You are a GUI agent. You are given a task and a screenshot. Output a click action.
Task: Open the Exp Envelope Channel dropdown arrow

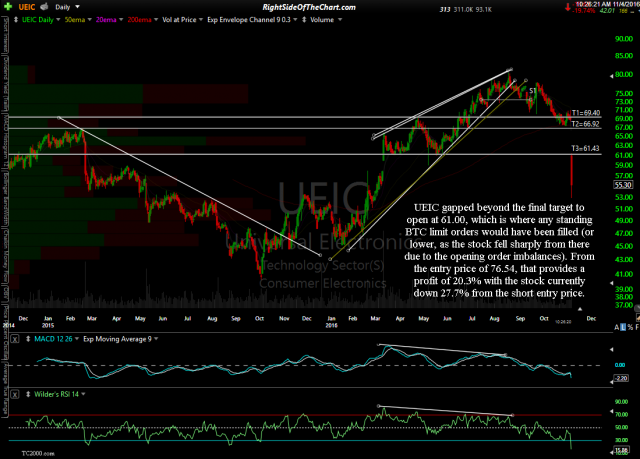(295, 20)
